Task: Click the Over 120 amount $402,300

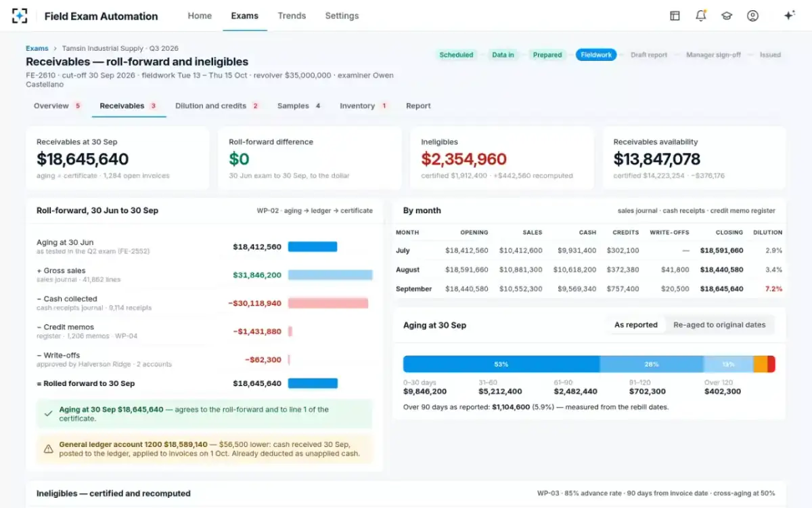Action: (723, 391)
